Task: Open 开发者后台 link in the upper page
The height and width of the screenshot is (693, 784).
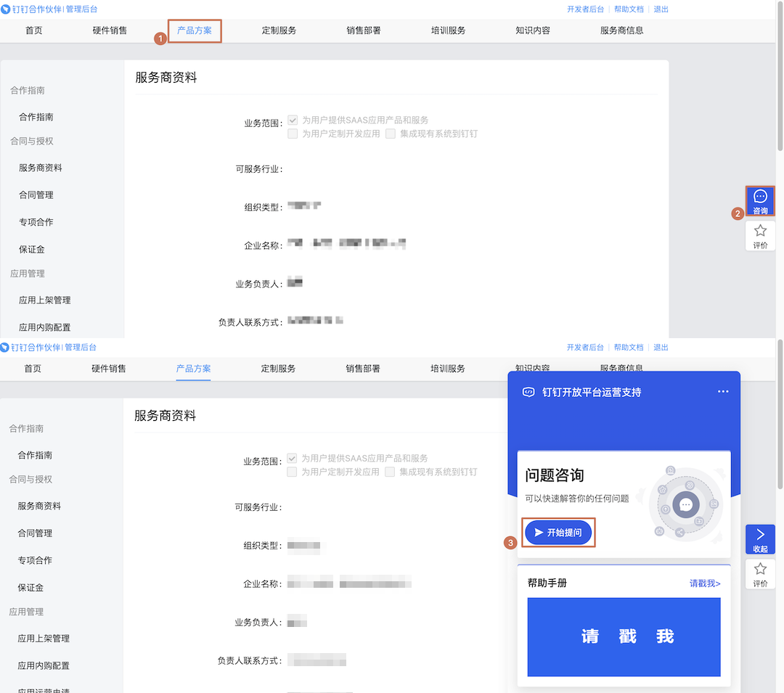Action: pyautogui.click(x=585, y=9)
